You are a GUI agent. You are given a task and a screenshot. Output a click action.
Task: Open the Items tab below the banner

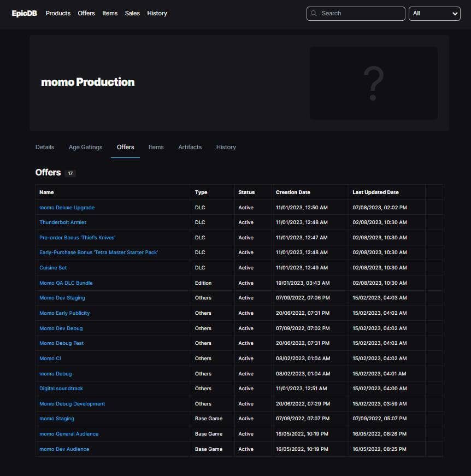(x=156, y=147)
